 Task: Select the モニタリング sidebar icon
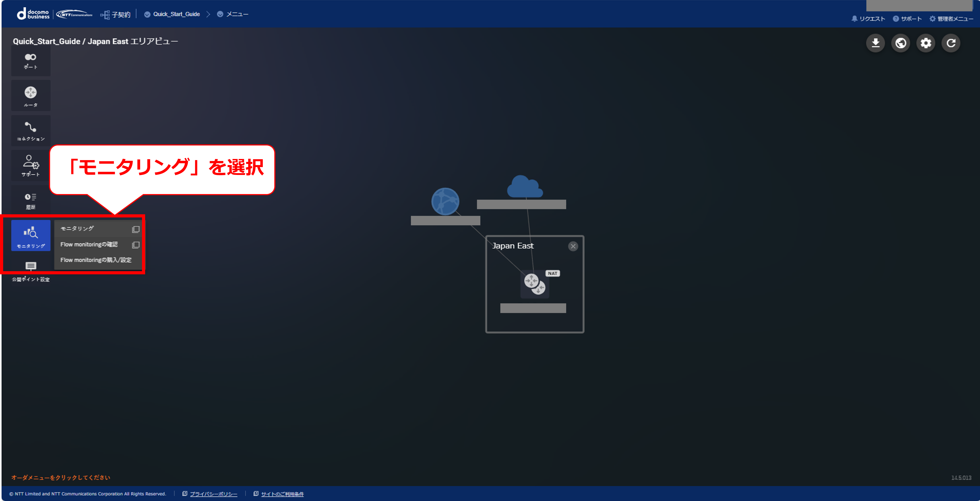31,236
